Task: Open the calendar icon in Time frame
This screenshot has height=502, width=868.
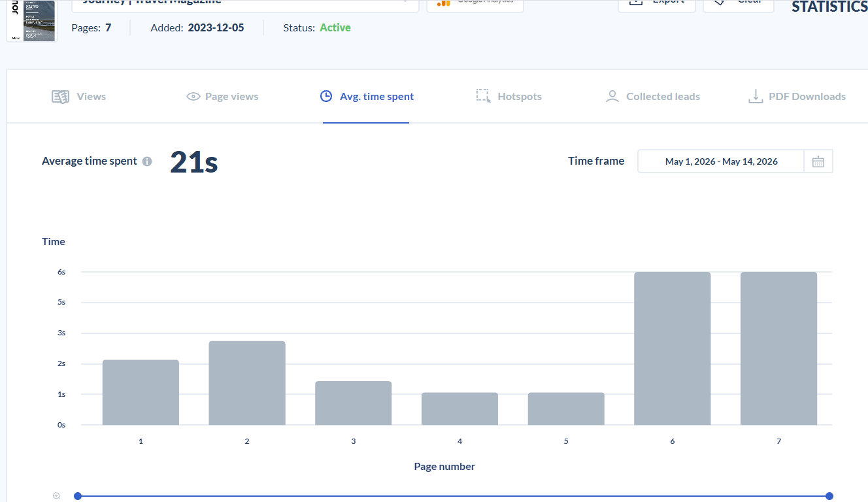Action: point(818,161)
